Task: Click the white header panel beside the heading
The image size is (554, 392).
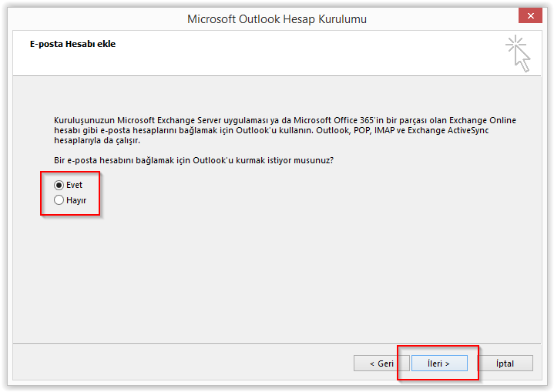Action: pos(301,53)
